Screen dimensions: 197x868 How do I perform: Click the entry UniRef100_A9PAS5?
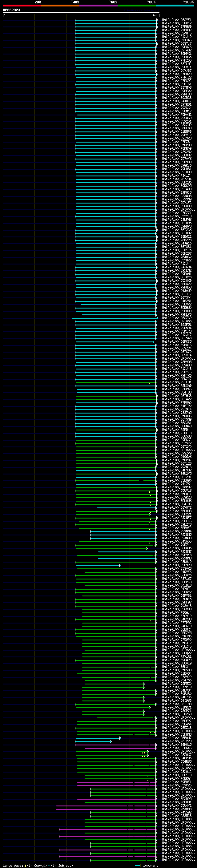click(x=177, y=57)
